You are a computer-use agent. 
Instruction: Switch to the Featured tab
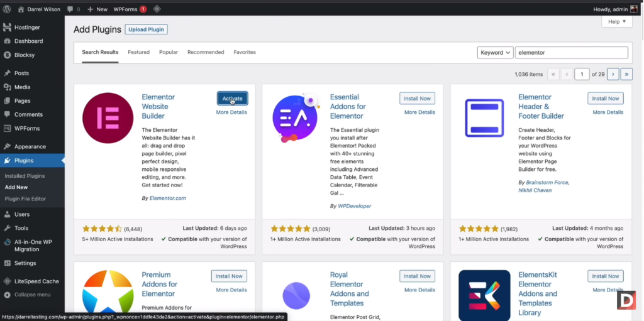(139, 52)
